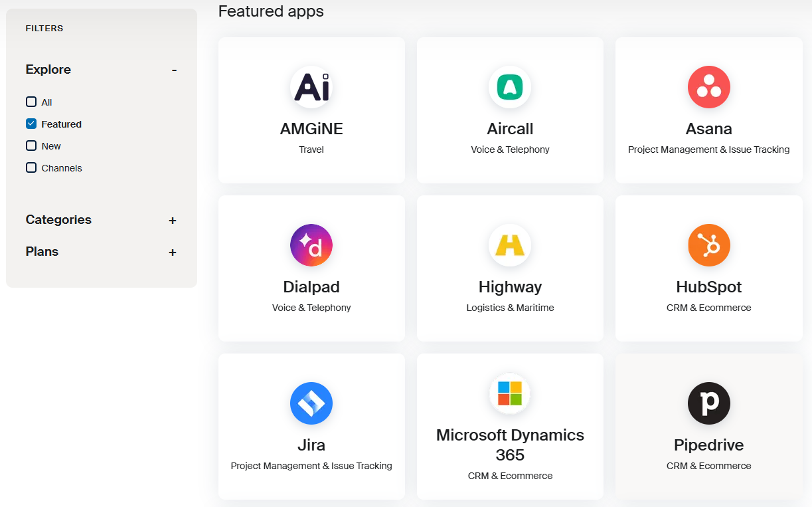This screenshot has height=507, width=812.
Task: Click the green Aircall logo icon
Action: pos(510,87)
